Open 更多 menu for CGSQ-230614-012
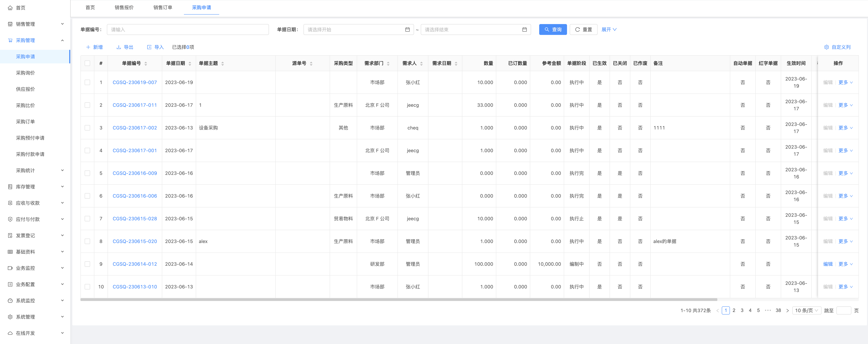Viewport: 868px width, 344px height. [x=845, y=264]
